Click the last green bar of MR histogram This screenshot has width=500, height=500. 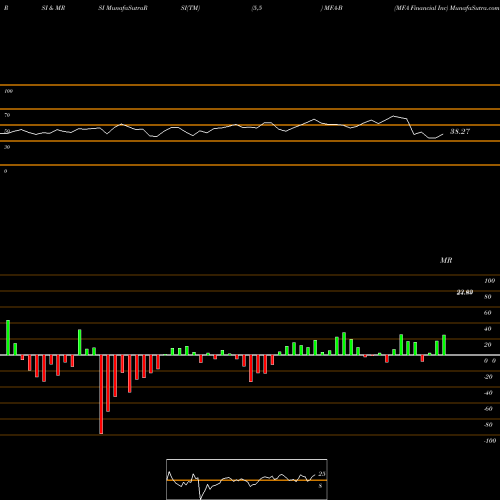click(x=444, y=345)
